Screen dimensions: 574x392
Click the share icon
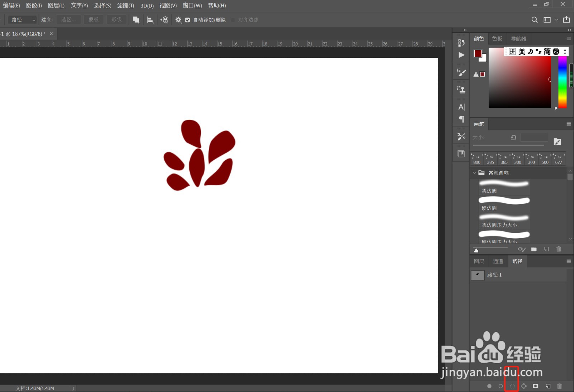(x=566, y=19)
